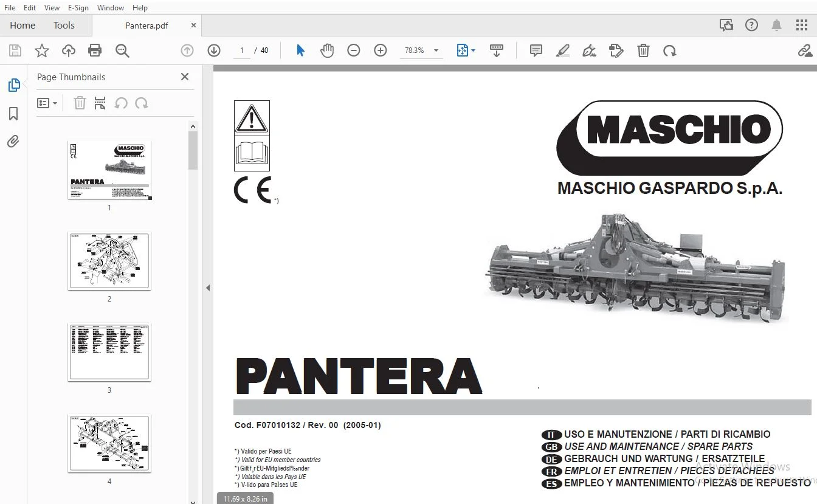
Task: Click the upload to cloud icon
Action: [69, 50]
